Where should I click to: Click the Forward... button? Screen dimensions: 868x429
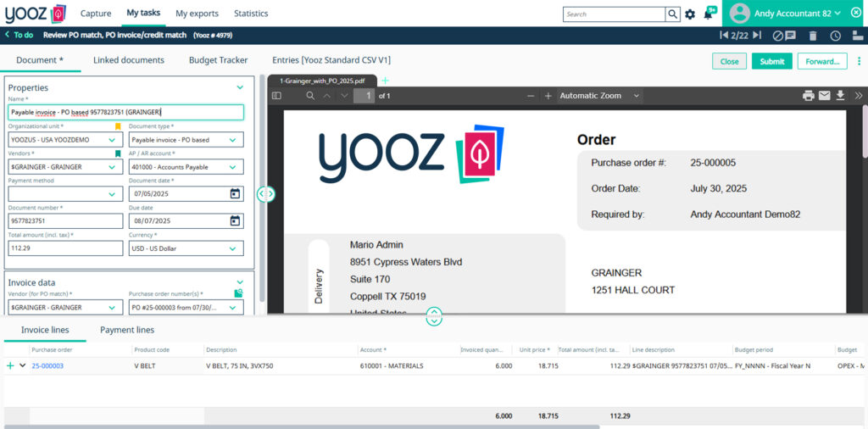[822, 61]
